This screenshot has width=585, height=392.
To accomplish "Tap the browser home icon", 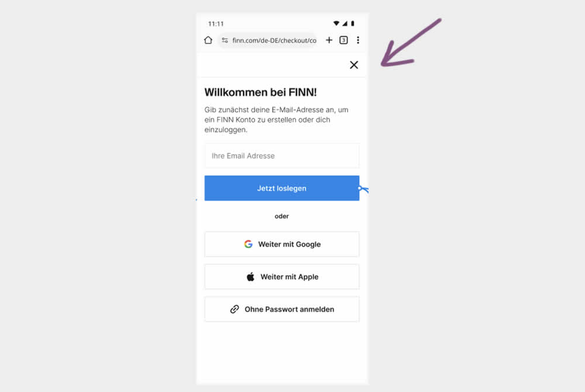I will (208, 40).
